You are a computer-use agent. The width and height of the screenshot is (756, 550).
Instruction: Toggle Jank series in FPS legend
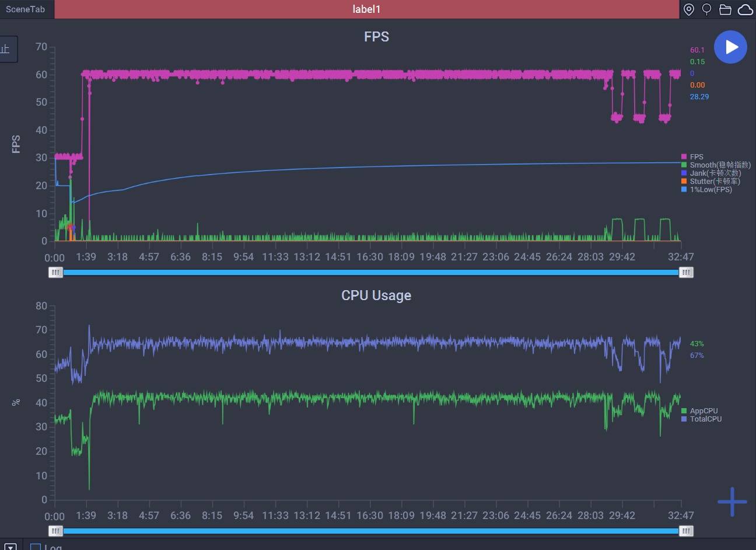[x=710, y=173]
